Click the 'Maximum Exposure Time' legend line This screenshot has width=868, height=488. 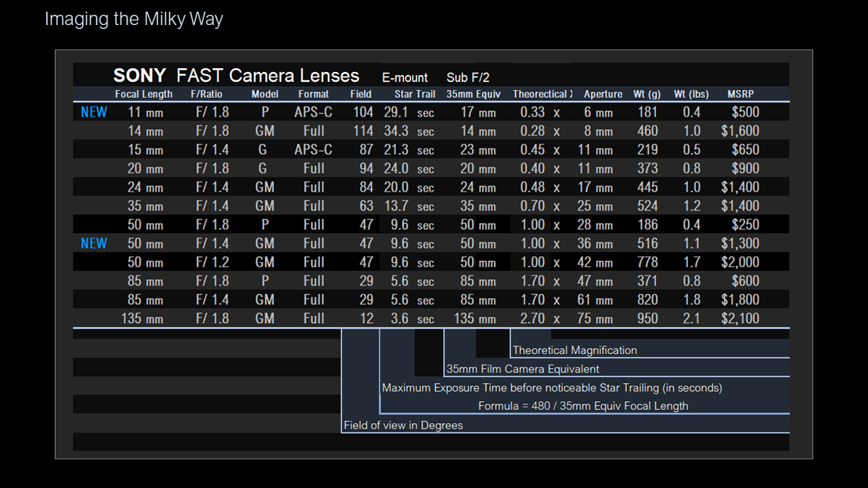[x=552, y=388]
